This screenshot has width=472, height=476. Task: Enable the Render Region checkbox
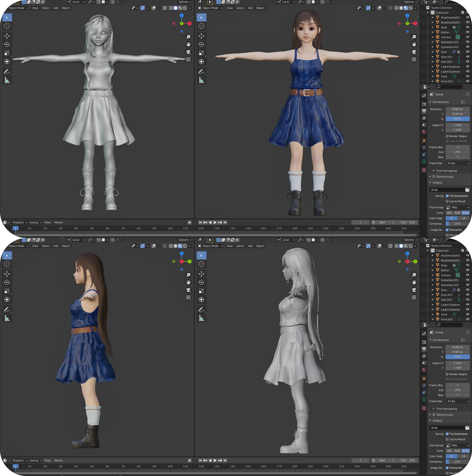point(447,136)
